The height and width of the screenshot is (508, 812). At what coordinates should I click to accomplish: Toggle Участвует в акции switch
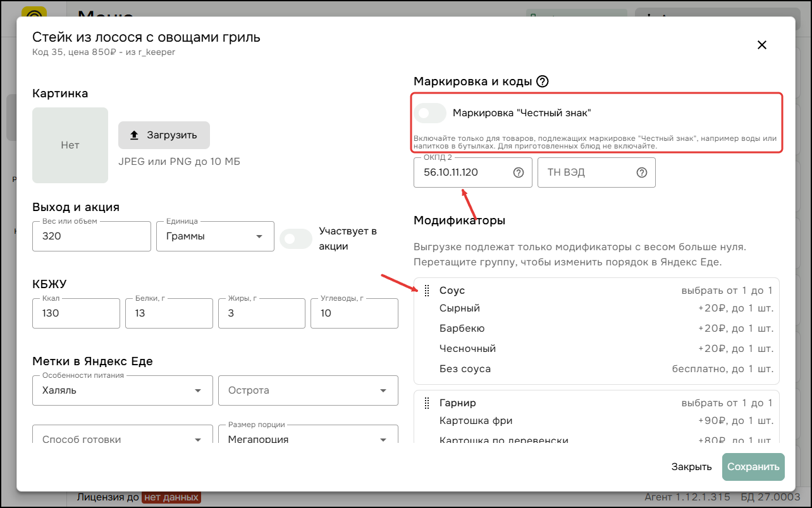point(296,239)
